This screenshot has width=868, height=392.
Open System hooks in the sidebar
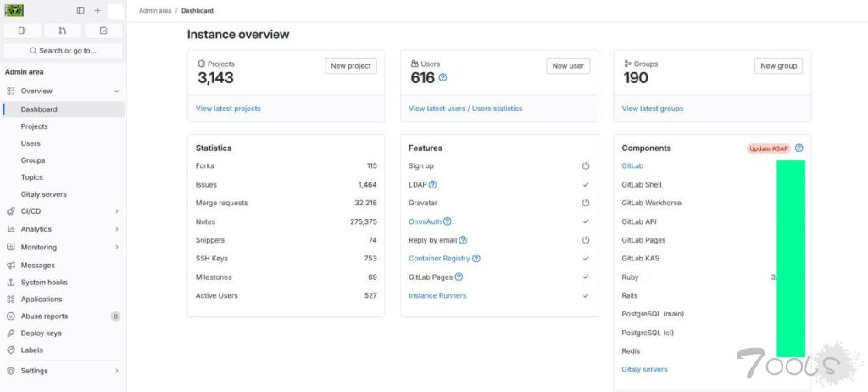64,283
